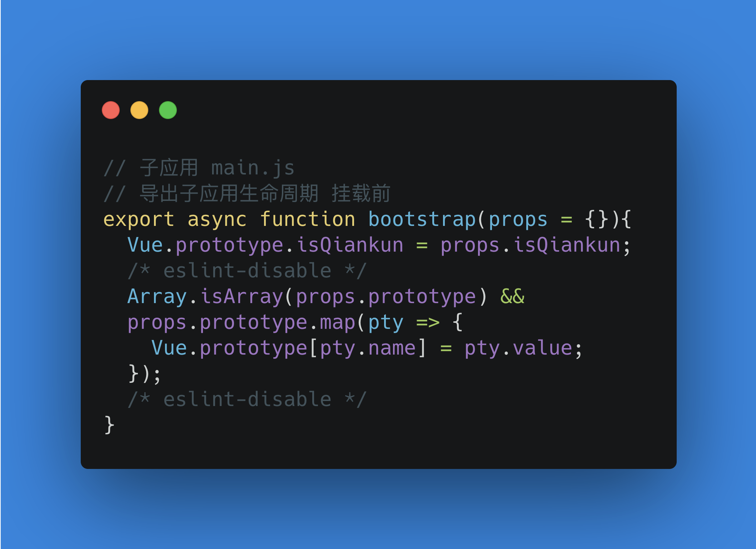Click the => arrow operator
Image resolution: width=756 pixels, height=549 pixels.
(x=428, y=322)
